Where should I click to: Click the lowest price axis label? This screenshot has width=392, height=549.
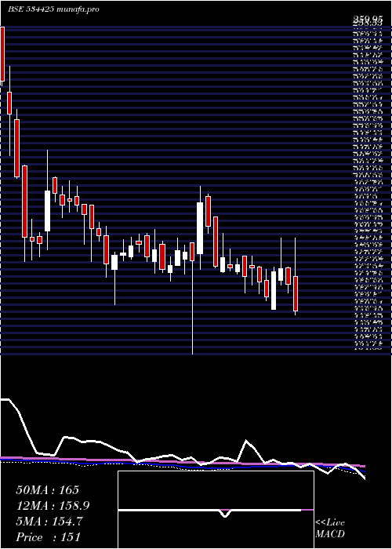367,348
